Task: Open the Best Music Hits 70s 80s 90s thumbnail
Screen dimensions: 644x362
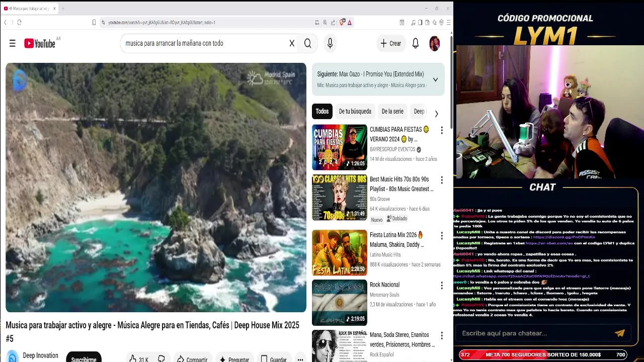Action: 340,198
